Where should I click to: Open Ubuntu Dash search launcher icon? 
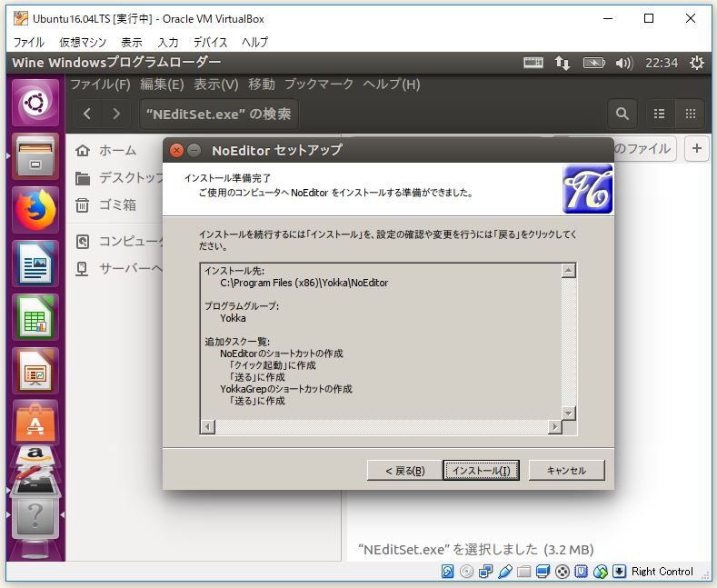[35, 103]
